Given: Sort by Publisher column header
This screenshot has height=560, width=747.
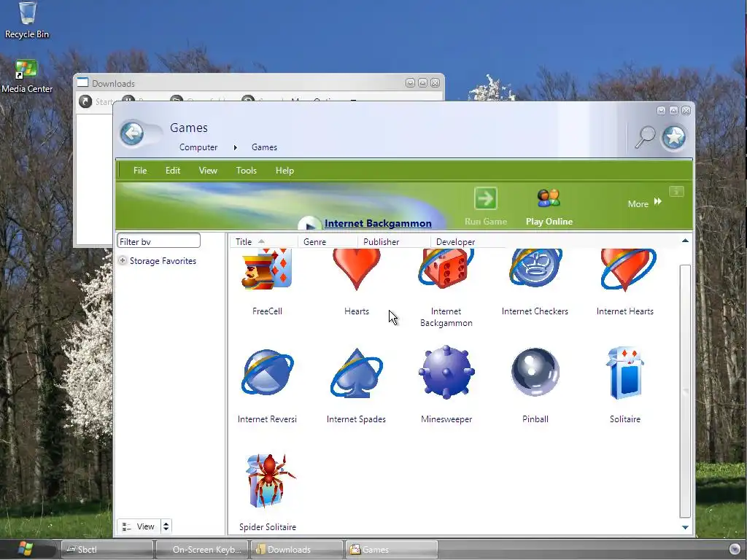Looking at the screenshot, I should coord(393,241).
